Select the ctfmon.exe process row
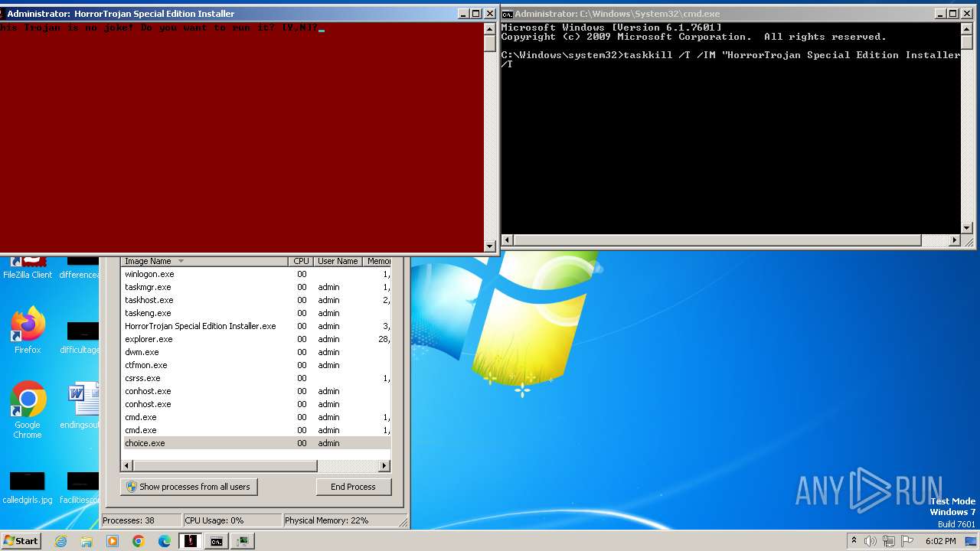 [x=256, y=365]
